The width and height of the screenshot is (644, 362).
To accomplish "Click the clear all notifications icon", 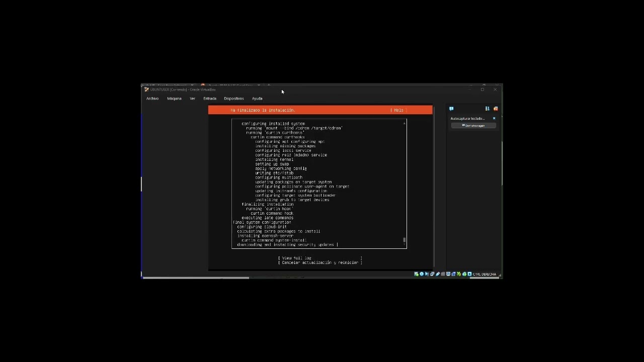I will (496, 109).
